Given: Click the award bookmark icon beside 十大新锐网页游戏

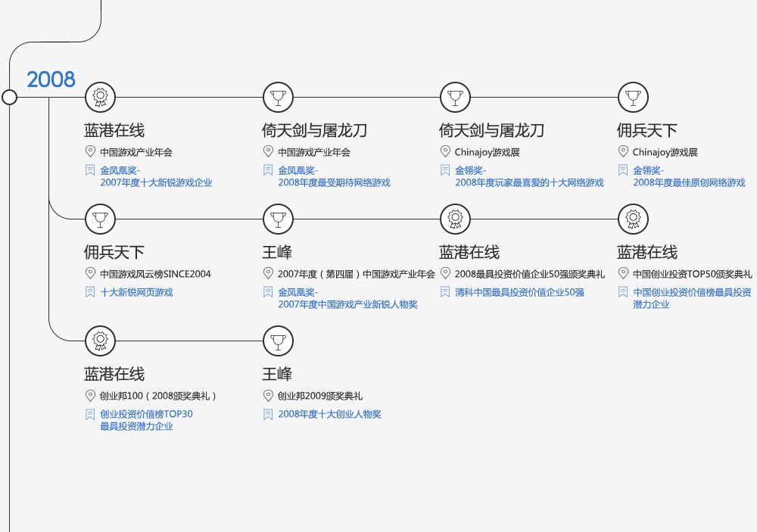Looking at the screenshot, I should click(90, 291).
